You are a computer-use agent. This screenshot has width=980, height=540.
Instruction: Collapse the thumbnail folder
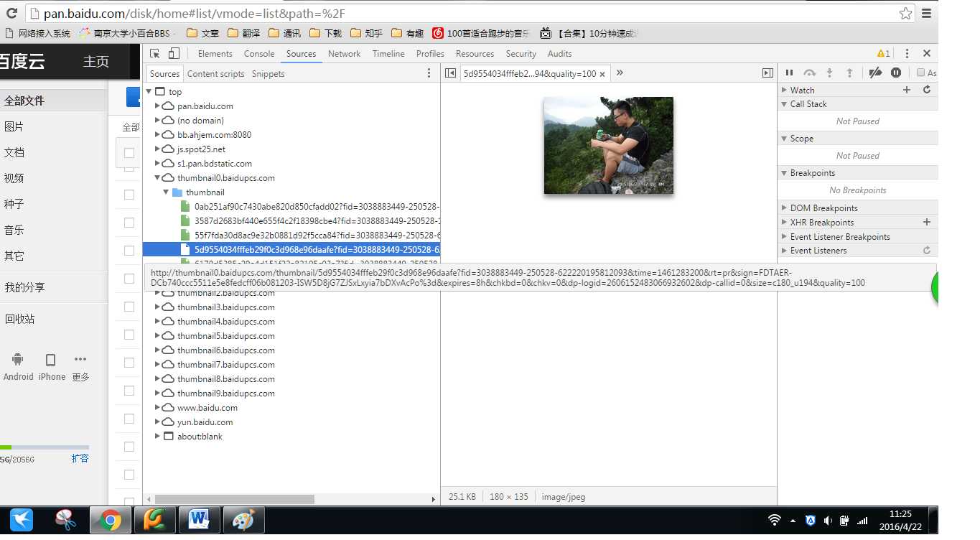tap(166, 192)
